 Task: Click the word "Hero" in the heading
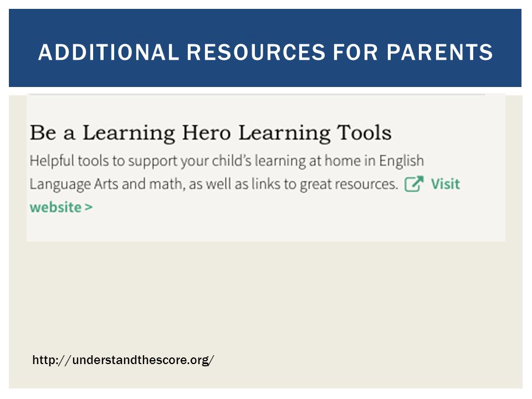[x=206, y=132]
